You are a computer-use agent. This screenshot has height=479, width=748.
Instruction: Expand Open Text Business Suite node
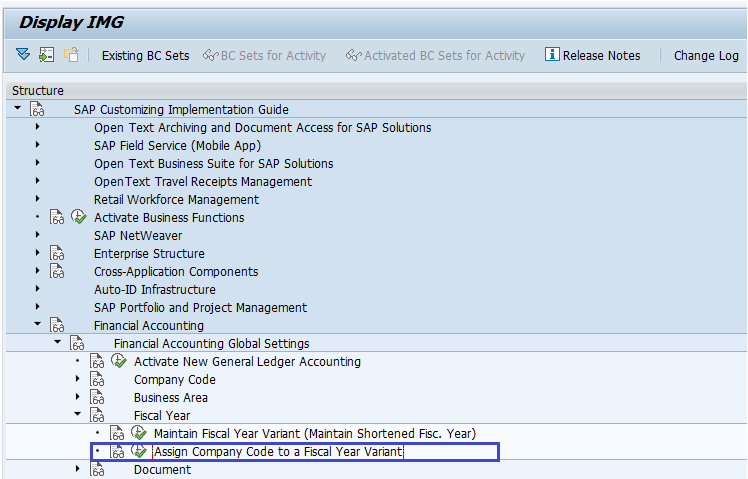(37, 163)
